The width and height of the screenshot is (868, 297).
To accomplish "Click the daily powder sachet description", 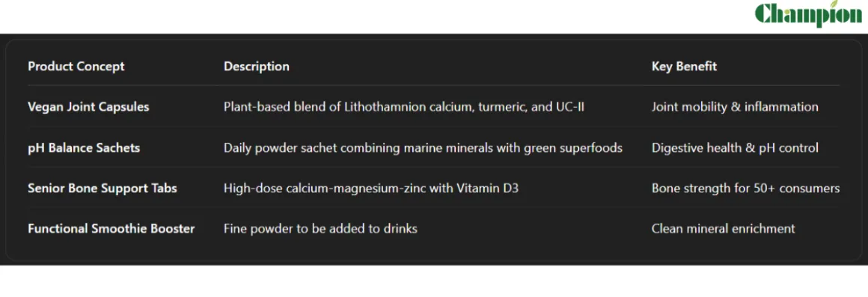I will point(423,147).
